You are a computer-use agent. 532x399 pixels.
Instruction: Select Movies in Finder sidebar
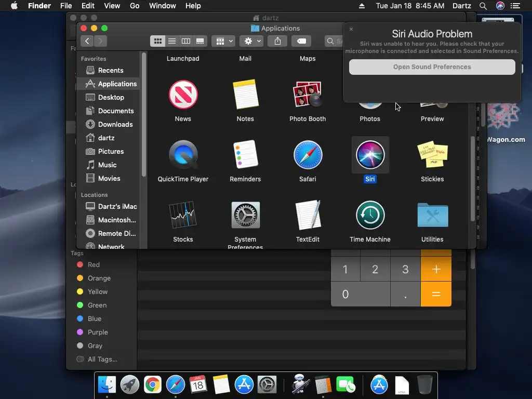click(108, 179)
